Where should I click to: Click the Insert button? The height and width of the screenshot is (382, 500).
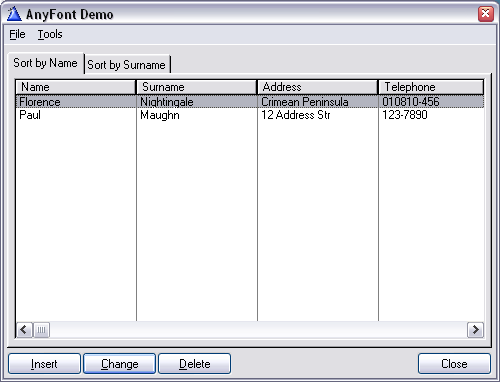(44, 364)
